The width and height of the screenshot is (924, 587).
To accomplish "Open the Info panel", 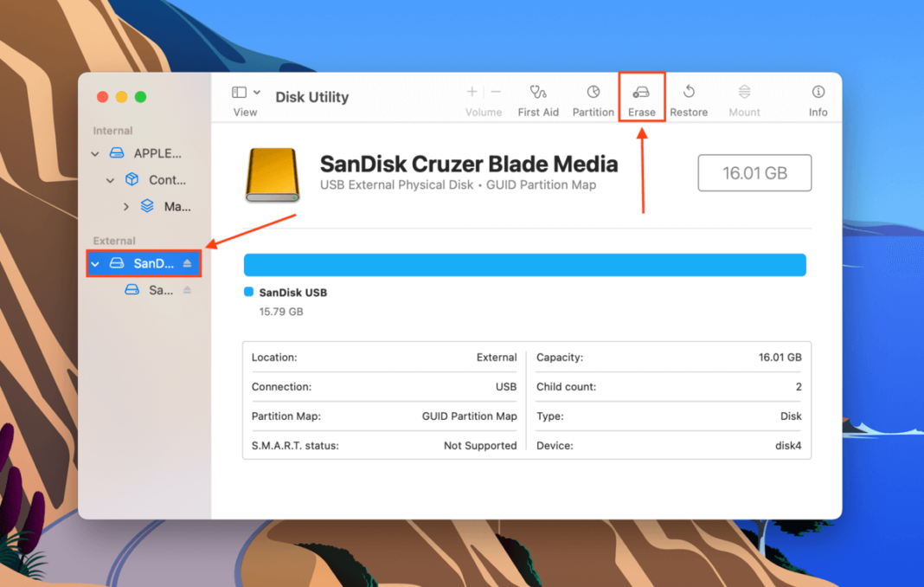I will coord(818,98).
